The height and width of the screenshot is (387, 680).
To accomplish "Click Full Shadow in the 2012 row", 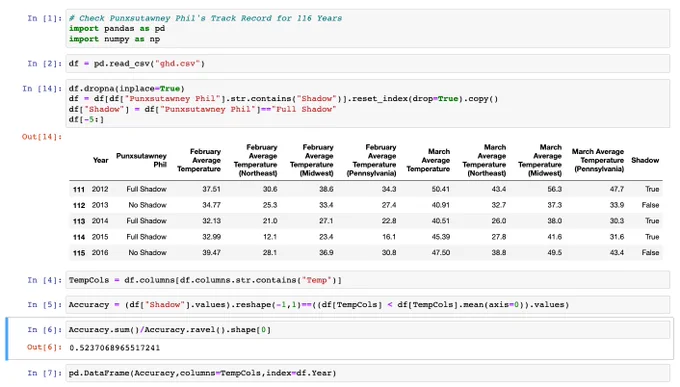I will tap(147, 189).
